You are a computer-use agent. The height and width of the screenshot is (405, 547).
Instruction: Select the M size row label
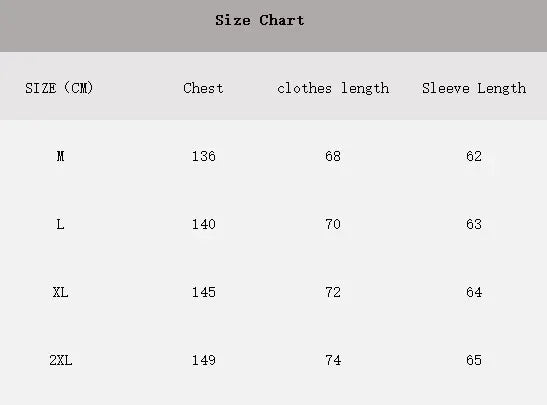[60, 156]
